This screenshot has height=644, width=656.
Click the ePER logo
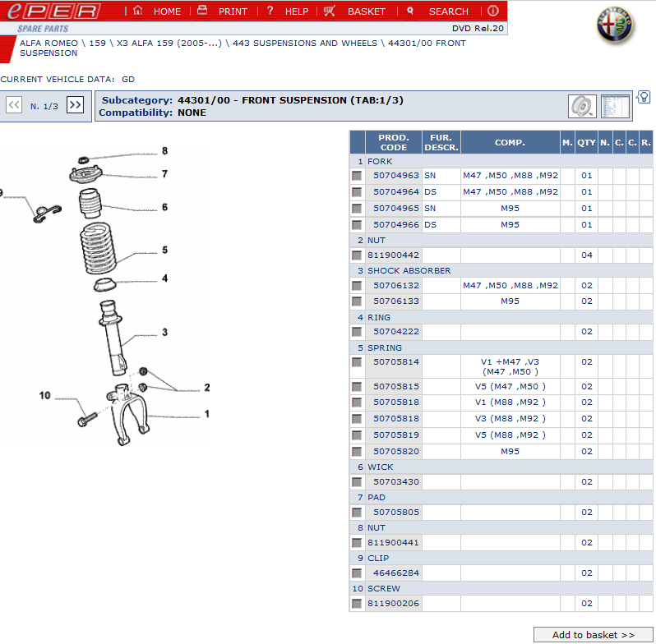tap(53, 11)
